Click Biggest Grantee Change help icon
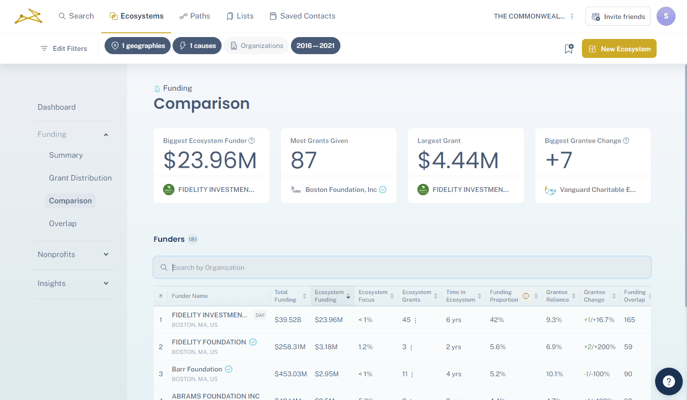This screenshot has width=687, height=400. [x=626, y=141]
